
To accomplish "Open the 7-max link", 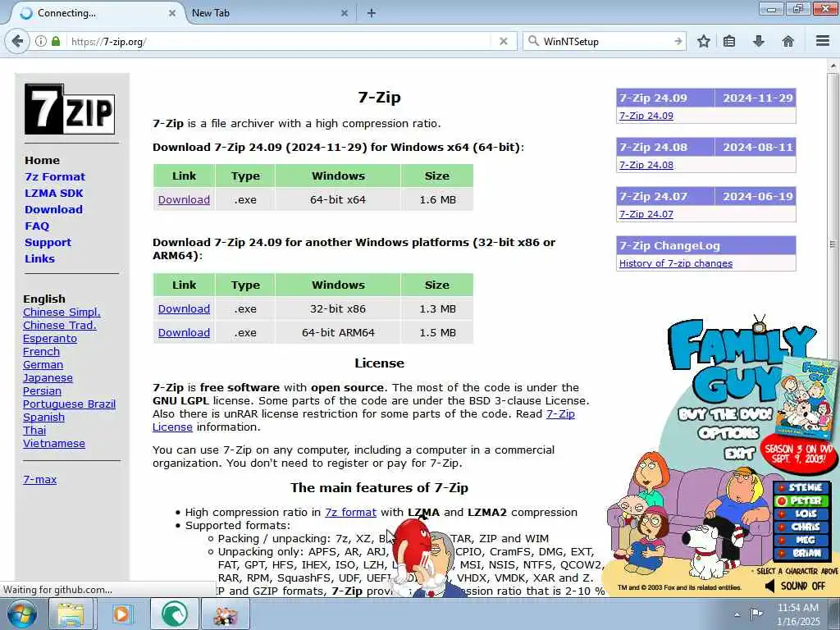I will tap(39, 480).
